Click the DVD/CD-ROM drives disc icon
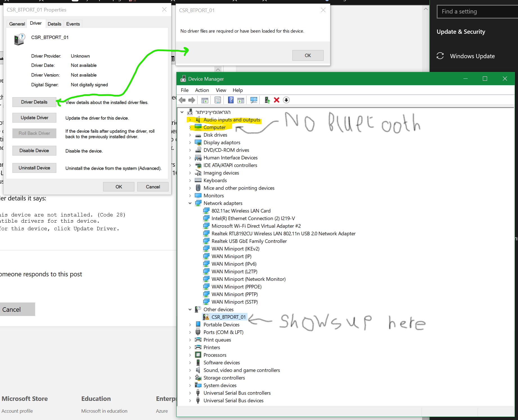The image size is (518, 420). point(198,150)
